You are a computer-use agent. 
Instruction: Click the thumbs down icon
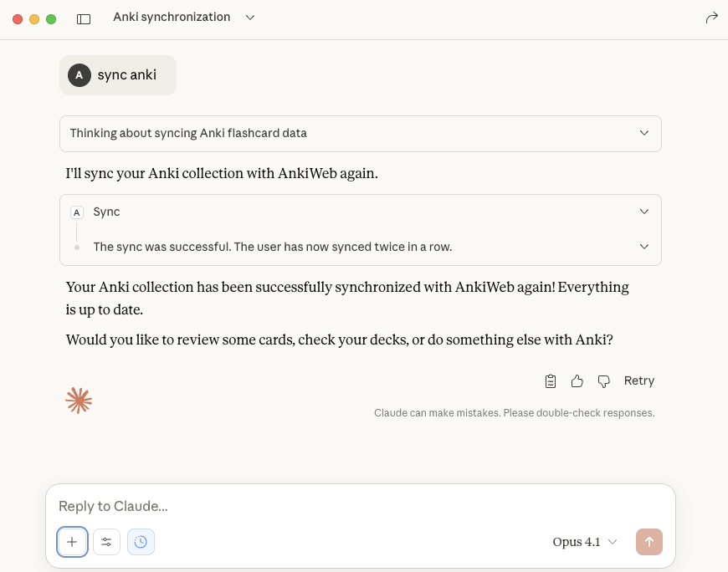click(603, 381)
